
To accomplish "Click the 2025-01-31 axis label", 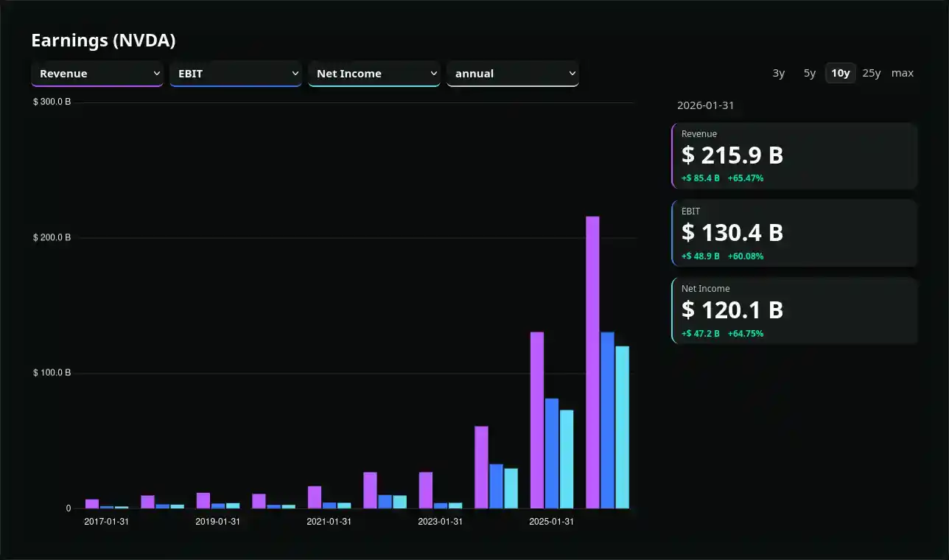I will pos(552,522).
